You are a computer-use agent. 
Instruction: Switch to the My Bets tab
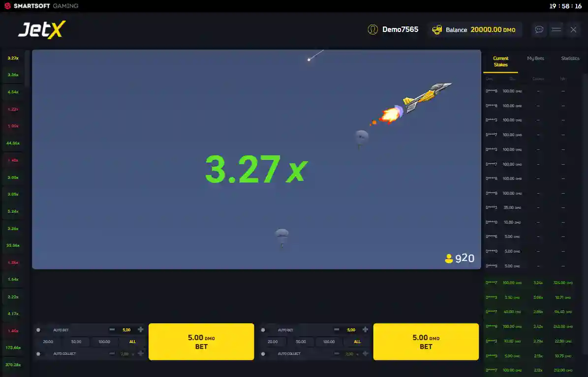[x=535, y=58]
